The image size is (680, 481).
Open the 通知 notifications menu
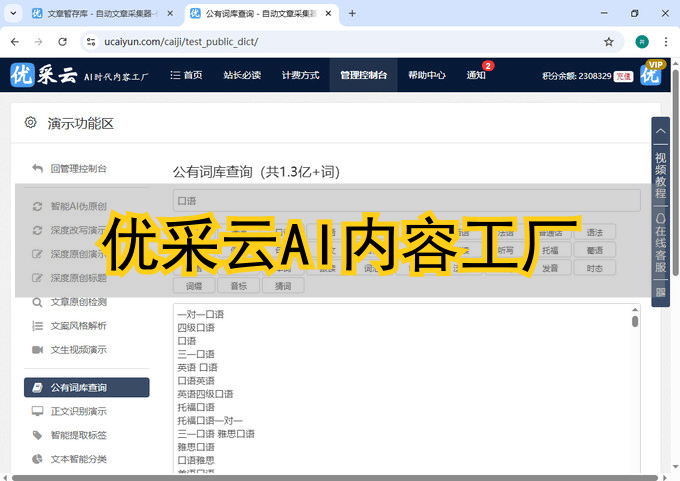pos(476,75)
